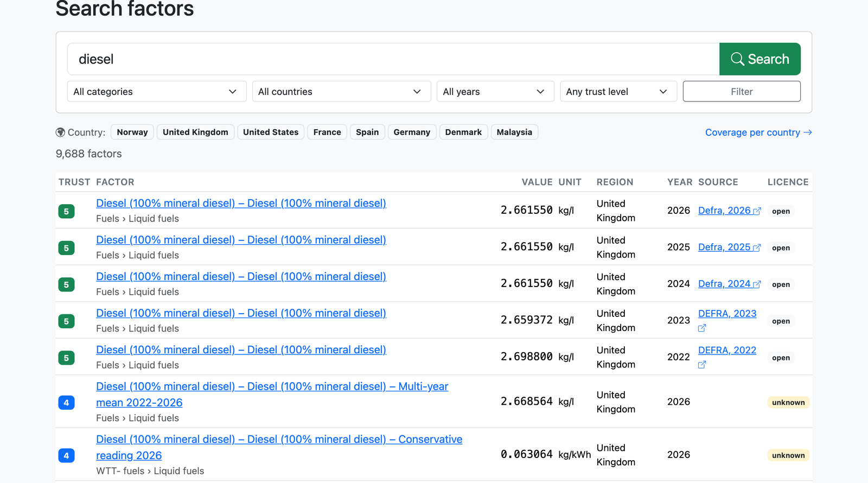Open the All categories dropdown
The width and height of the screenshot is (868, 483).
157,92
